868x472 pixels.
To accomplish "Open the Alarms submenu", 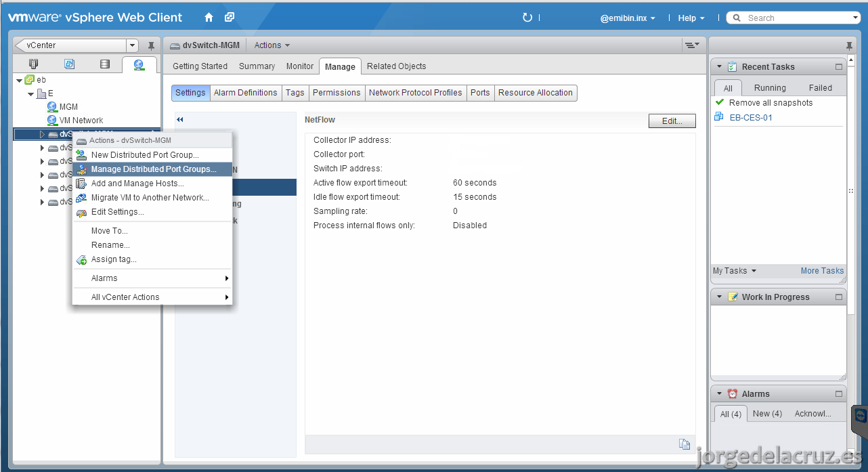I will click(x=152, y=278).
